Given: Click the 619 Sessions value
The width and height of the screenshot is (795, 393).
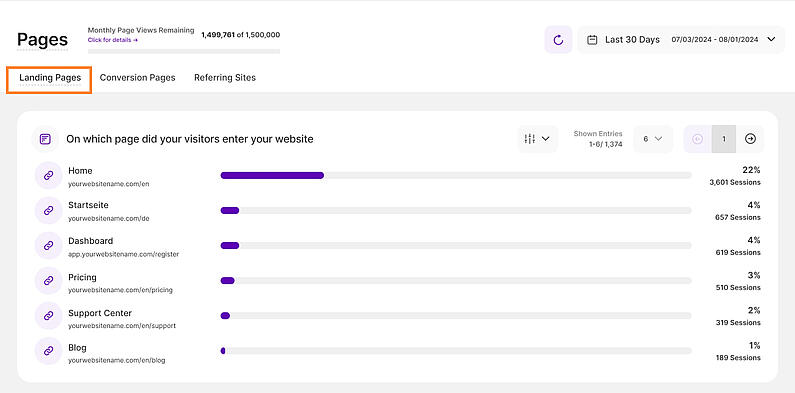Looking at the screenshot, I should click(738, 252).
